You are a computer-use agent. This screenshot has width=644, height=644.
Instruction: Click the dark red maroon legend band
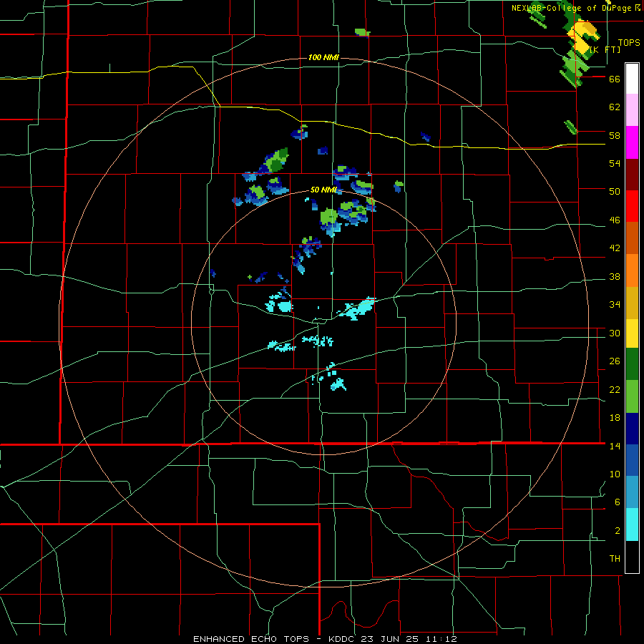632,174
